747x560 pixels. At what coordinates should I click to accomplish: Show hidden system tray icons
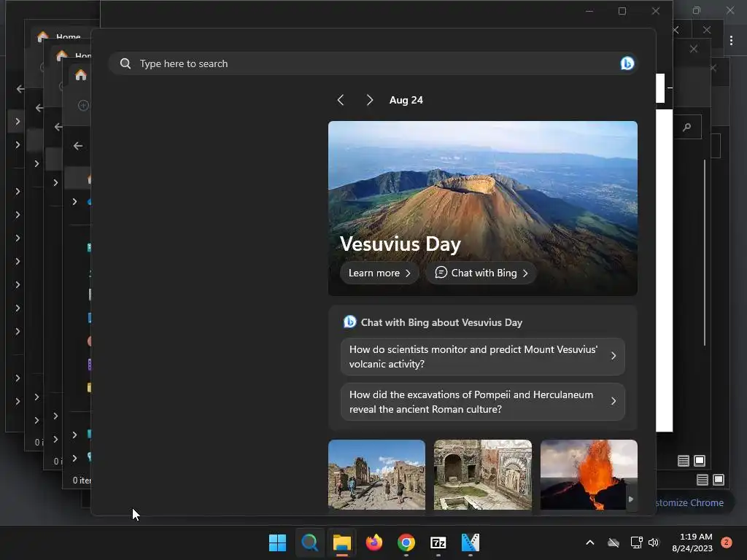pos(589,542)
